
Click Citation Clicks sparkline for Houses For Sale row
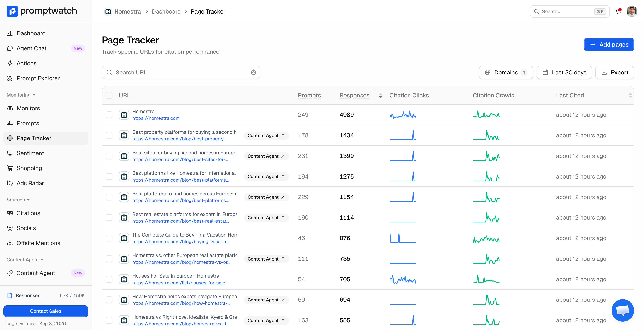(403, 279)
